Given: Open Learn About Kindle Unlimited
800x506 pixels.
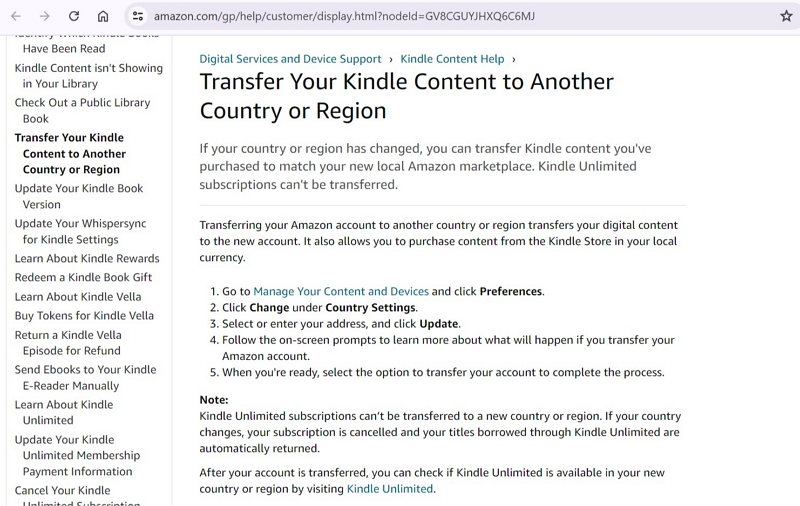Looking at the screenshot, I should click(x=64, y=412).
